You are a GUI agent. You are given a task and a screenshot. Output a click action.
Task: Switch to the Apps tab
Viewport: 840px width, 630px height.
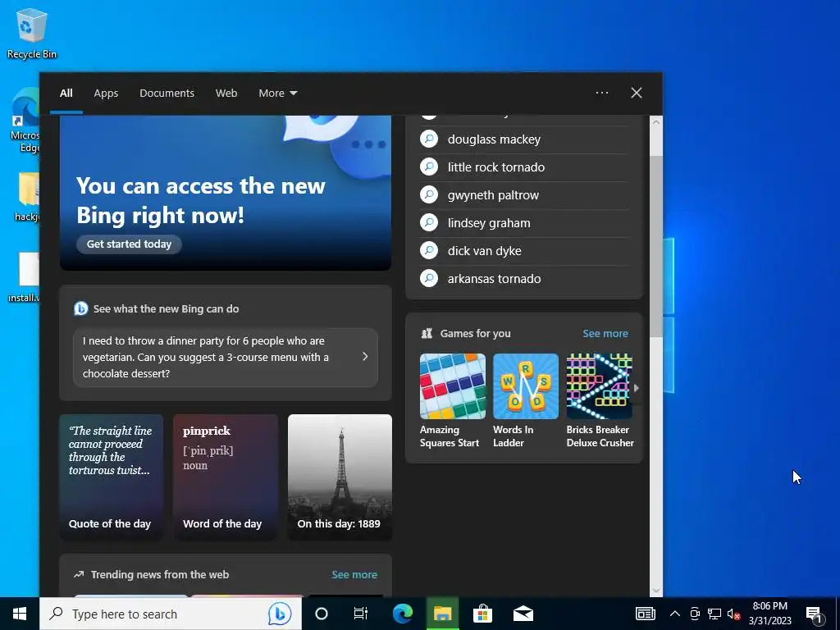(106, 94)
